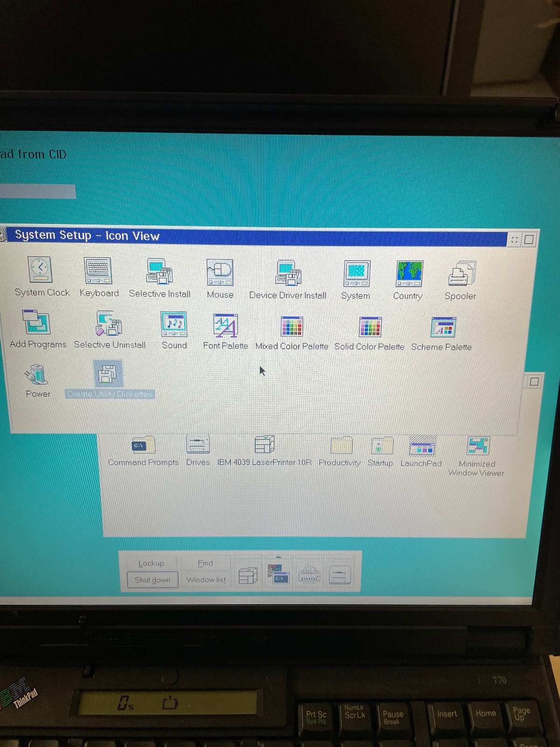Open the System Setup title-bar system menu icon
The image size is (560, 747).
point(2,234)
